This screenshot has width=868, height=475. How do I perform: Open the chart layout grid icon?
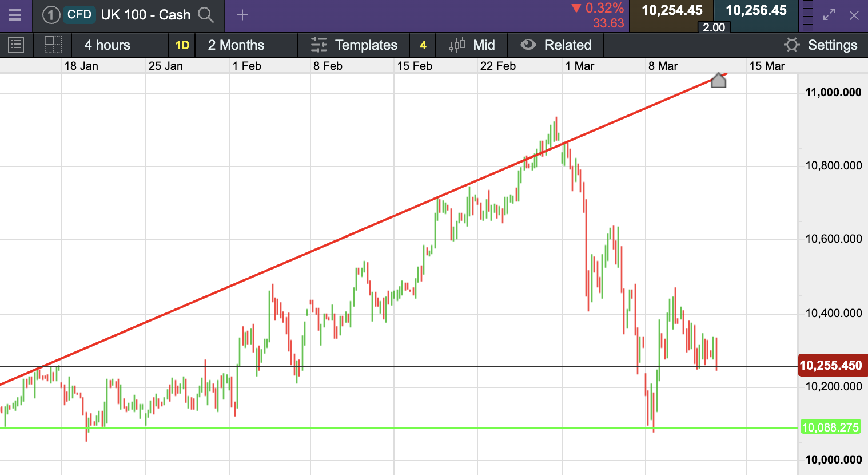tap(53, 45)
